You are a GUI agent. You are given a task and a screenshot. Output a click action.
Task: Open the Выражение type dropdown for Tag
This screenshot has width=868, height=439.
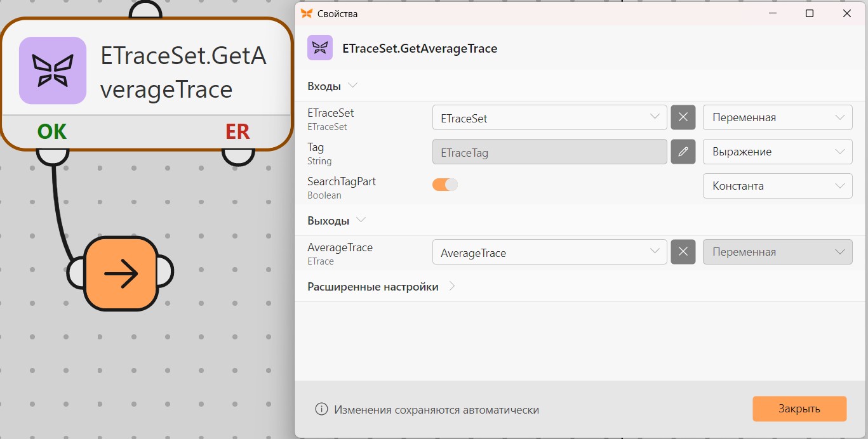click(x=778, y=152)
